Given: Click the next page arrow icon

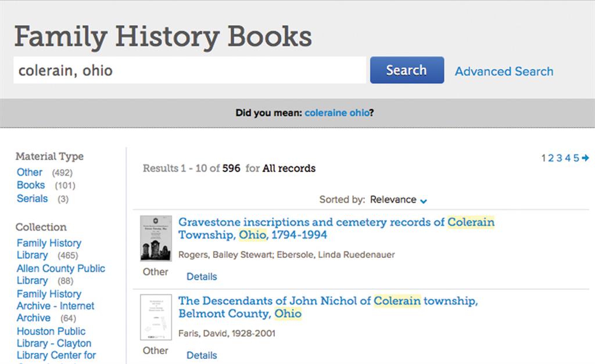Looking at the screenshot, I should 585,158.
